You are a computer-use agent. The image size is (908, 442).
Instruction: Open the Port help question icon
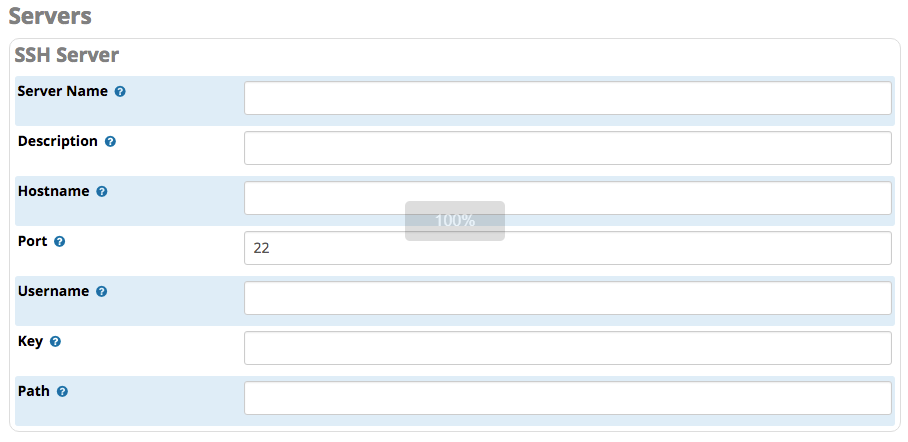60,242
